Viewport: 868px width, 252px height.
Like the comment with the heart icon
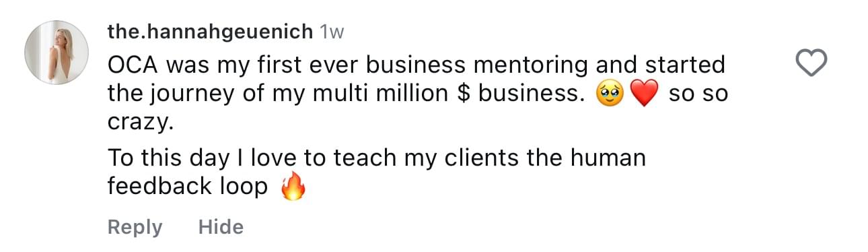point(811,64)
